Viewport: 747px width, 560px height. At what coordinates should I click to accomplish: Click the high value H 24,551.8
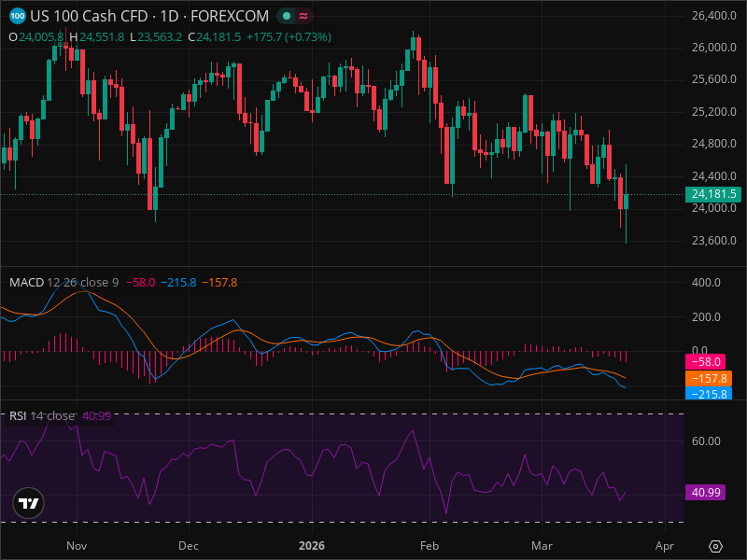97,37
